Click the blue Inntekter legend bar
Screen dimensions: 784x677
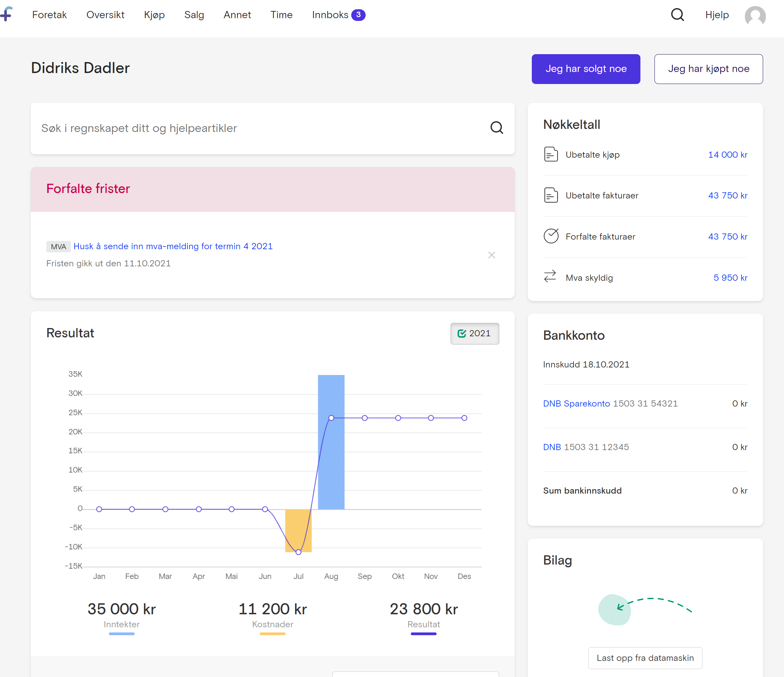point(121,634)
